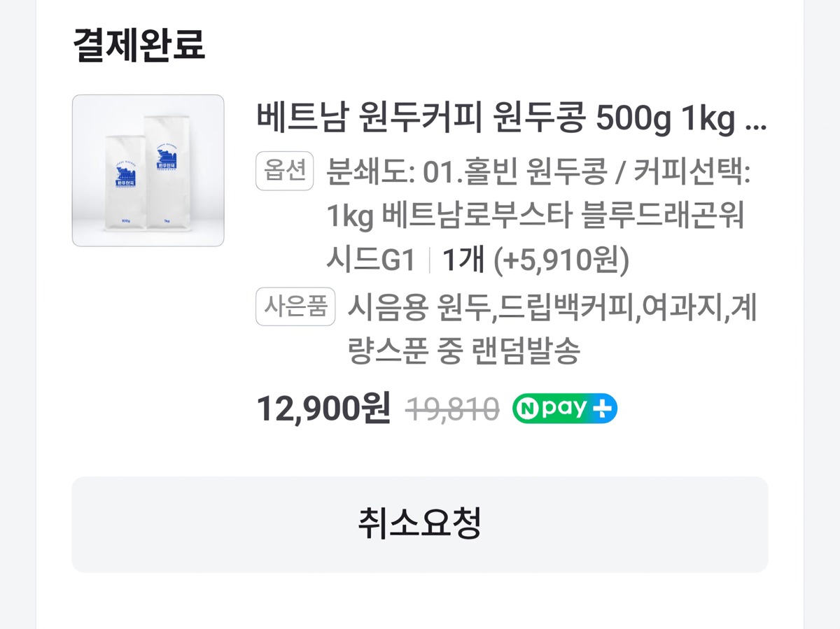
Task: Select the larger 1kg bag in the thumbnail
Action: point(167,171)
